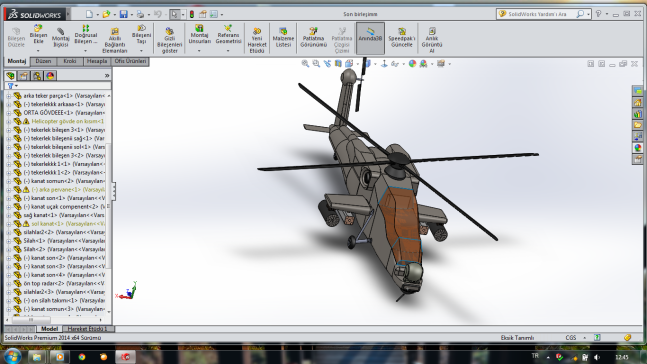
Task: Click the taskbar clock showing 12:45
Action: tap(621, 357)
